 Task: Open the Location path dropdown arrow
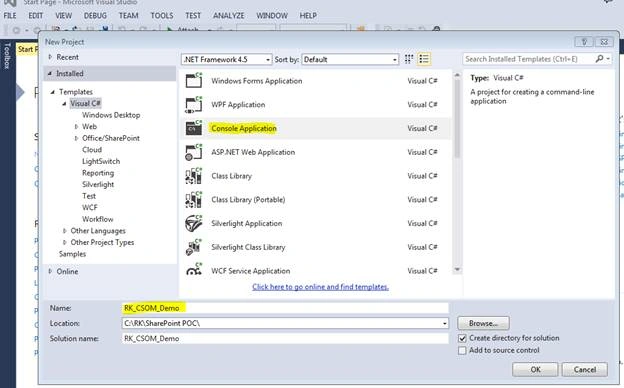445,323
